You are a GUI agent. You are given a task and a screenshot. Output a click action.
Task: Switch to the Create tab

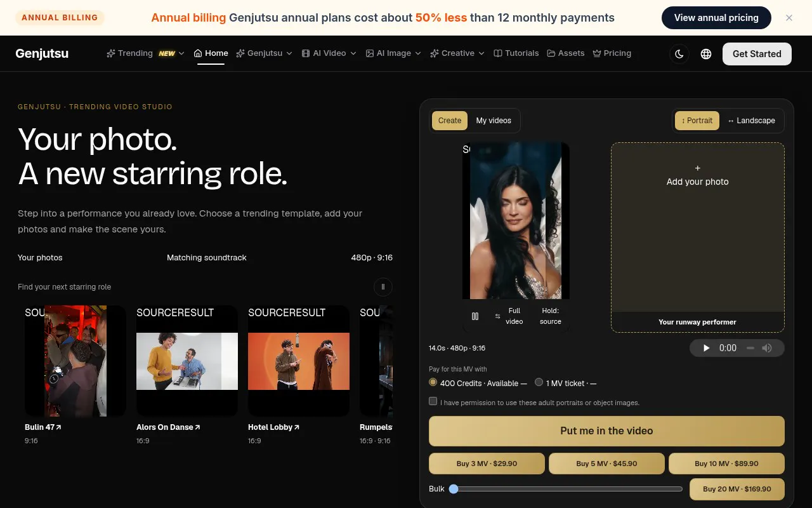(x=450, y=121)
